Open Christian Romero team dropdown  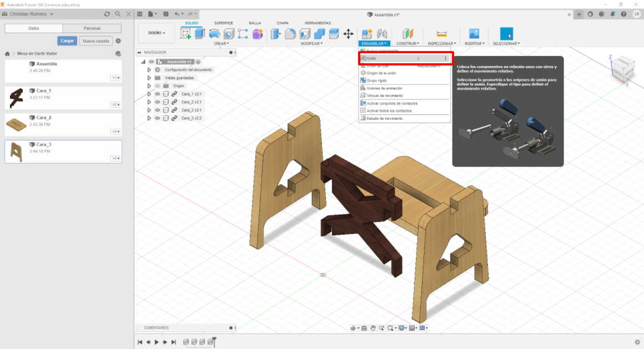coord(31,14)
